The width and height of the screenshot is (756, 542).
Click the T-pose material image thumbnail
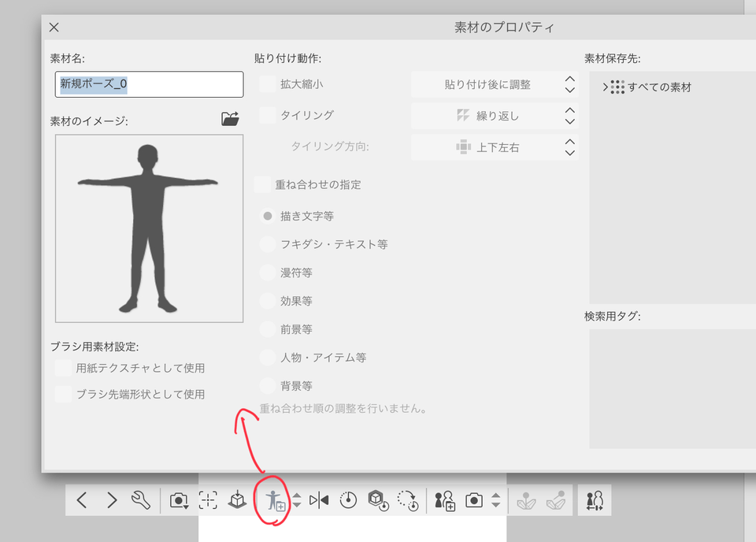pos(149,228)
